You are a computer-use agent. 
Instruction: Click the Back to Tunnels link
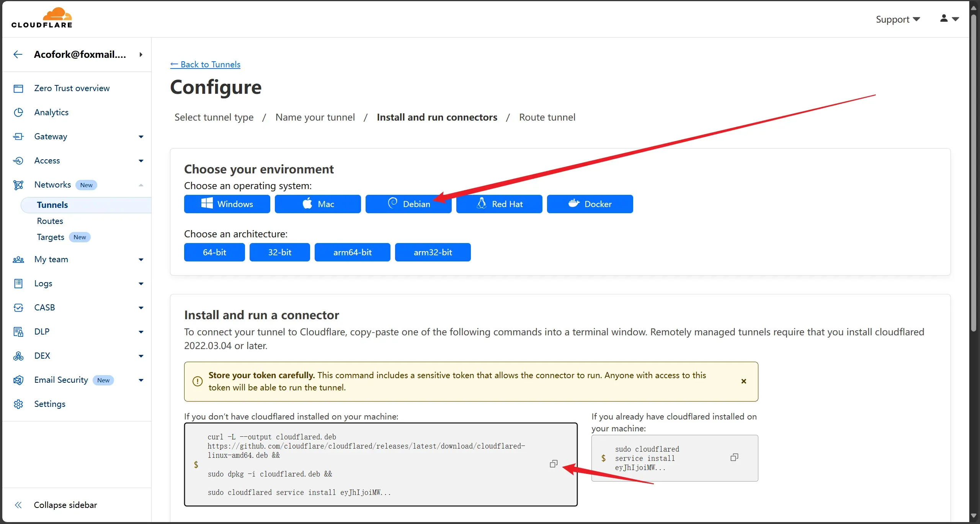point(206,64)
